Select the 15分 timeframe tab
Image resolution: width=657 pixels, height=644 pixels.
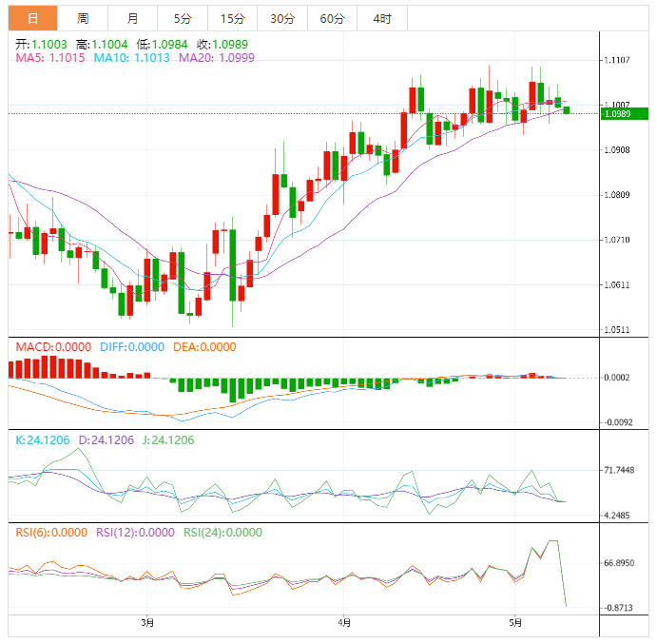pos(232,18)
